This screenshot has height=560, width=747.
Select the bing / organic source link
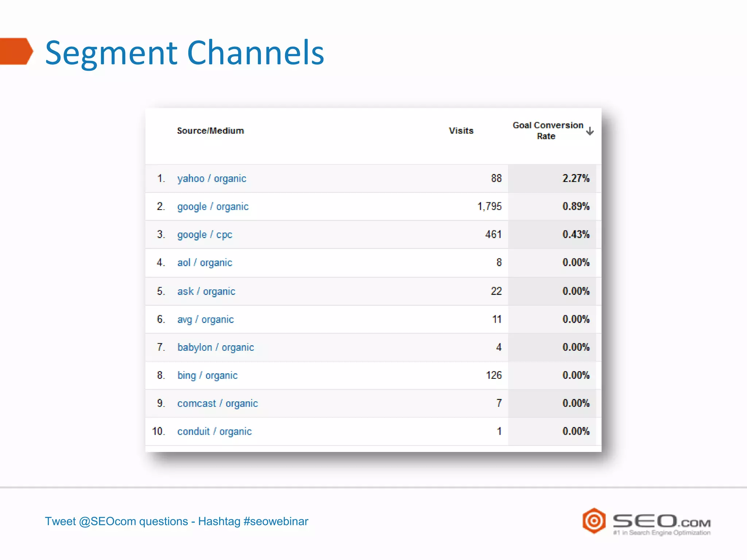click(207, 376)
